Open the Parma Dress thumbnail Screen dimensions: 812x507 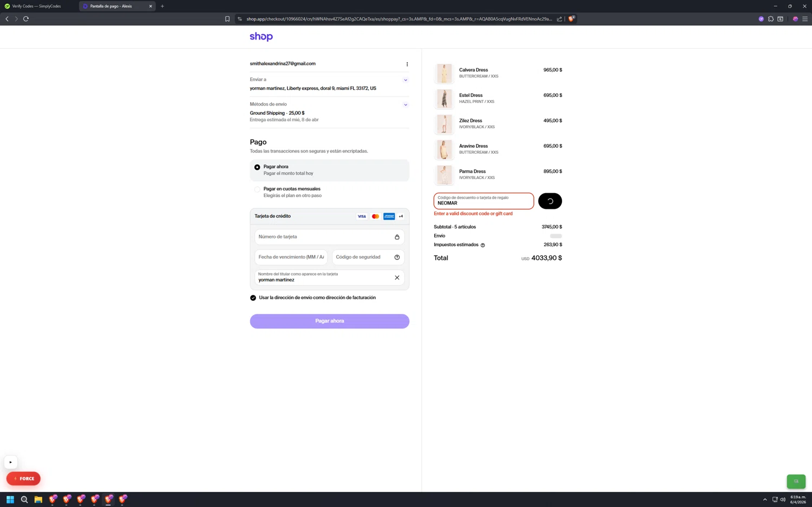tap(444, 175)
